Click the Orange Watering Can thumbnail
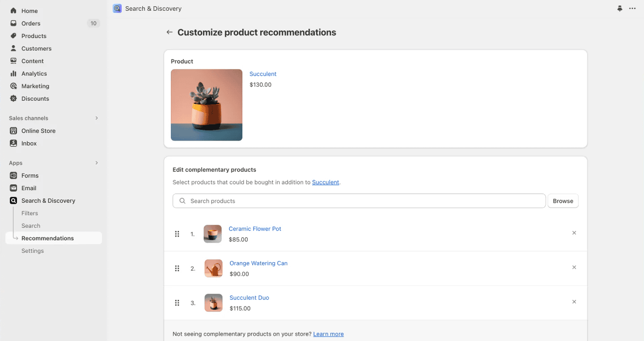644x341 pixels. (x=214, y=269)
